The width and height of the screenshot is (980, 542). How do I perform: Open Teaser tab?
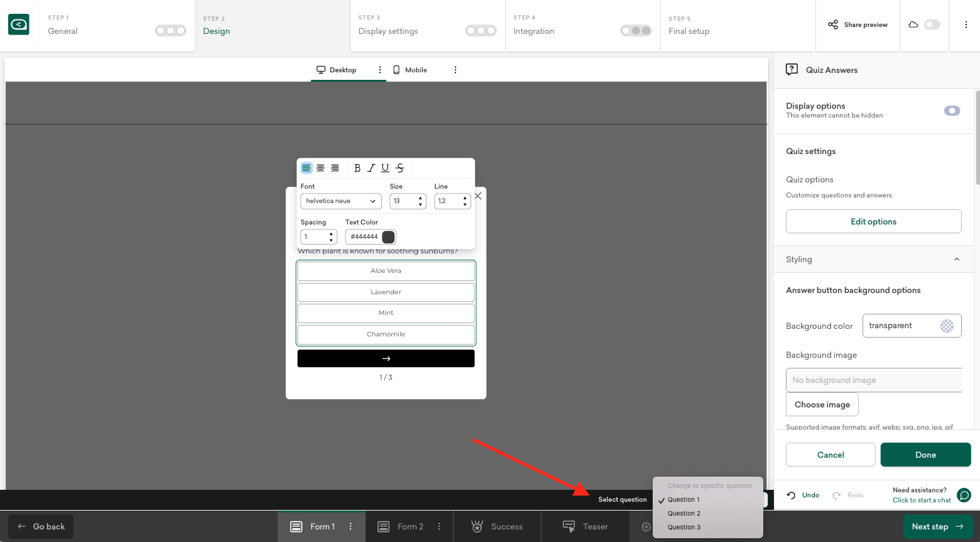(585, 527)
